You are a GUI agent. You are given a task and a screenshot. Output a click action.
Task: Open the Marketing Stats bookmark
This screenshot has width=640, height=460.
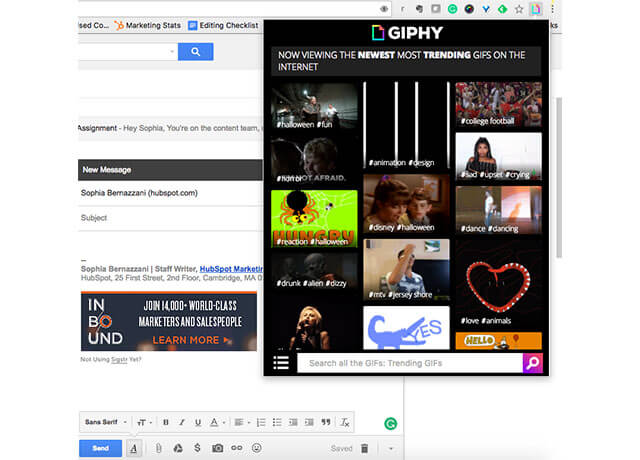click(x=147, y=25)
